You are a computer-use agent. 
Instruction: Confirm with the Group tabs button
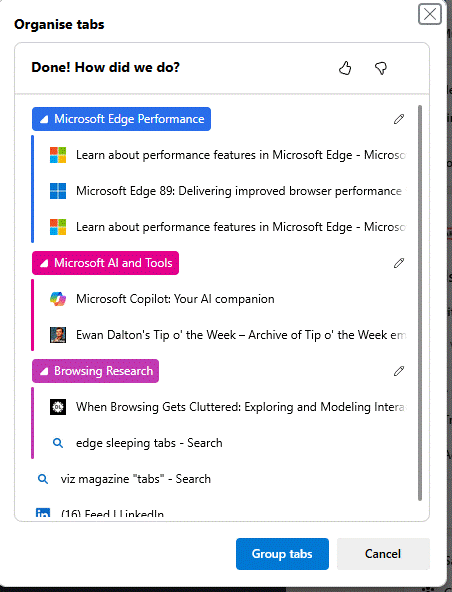[x=282, y=554]
